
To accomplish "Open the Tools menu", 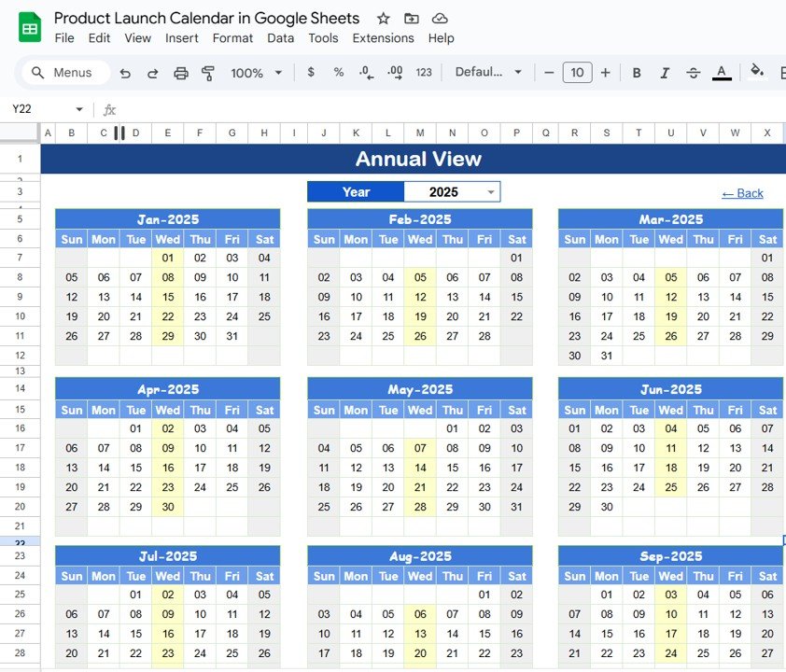I will [x=323, y=38].
